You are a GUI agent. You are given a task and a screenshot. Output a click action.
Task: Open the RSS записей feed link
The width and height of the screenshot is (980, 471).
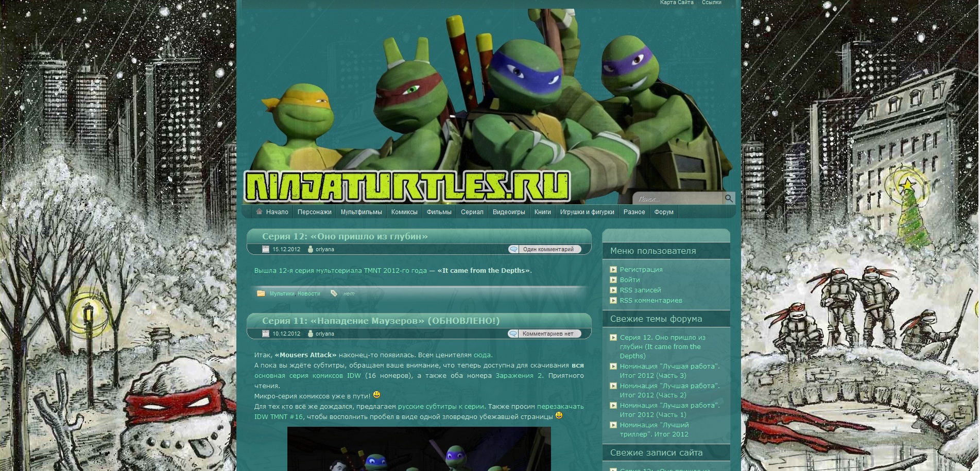coord(640,290)
